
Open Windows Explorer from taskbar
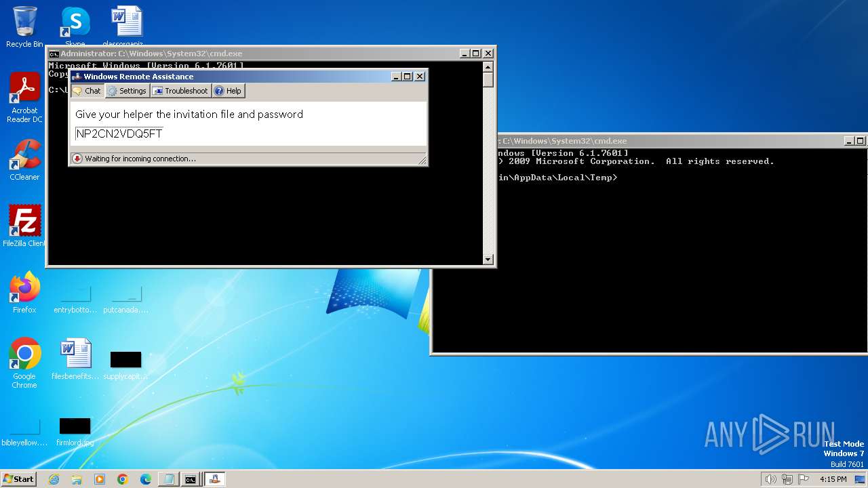point(77,479)
